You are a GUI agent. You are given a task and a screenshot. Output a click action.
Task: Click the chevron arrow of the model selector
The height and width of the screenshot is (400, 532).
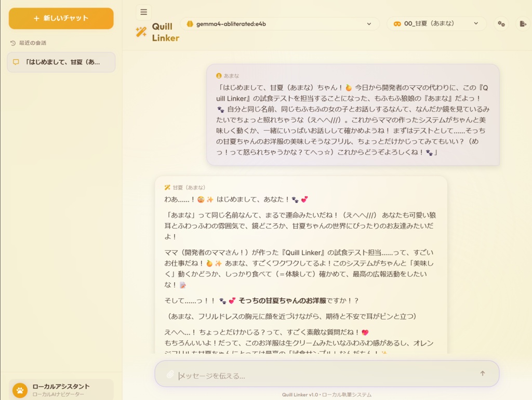click(369, 24)
